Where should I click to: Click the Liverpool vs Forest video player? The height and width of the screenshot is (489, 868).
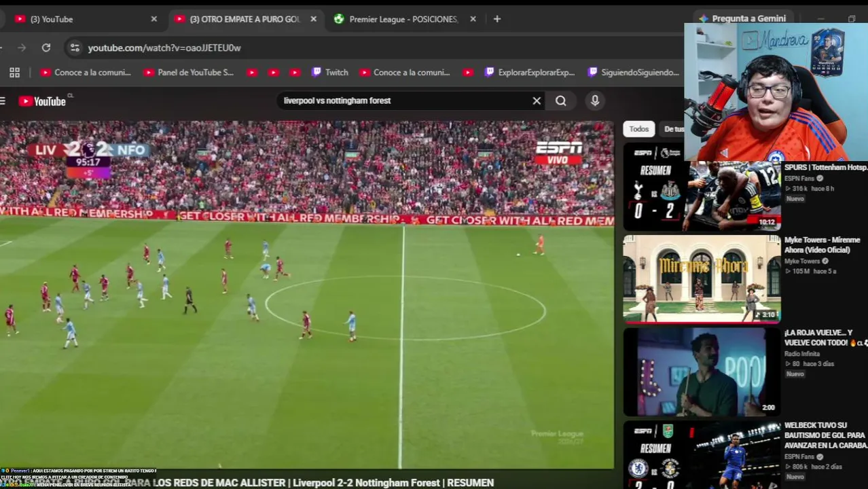307,295
